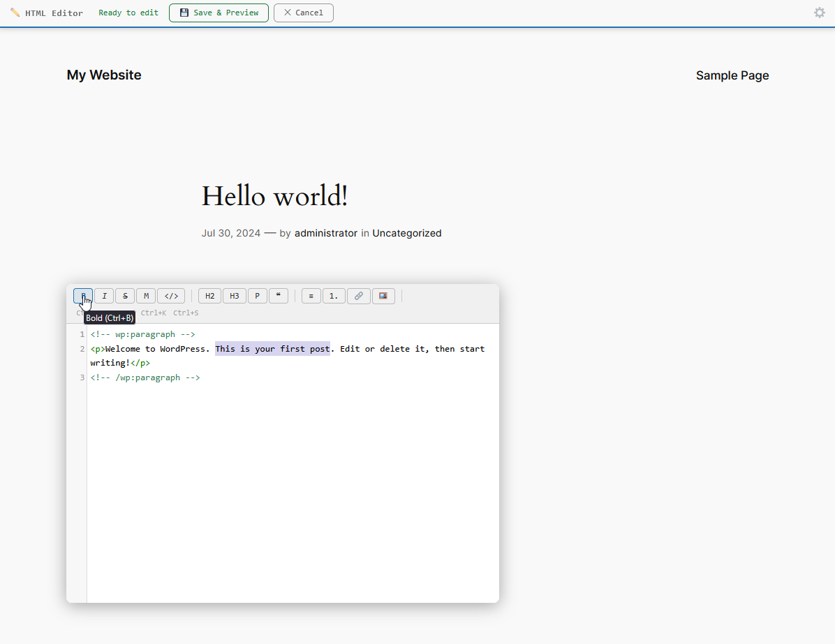This screenshot has width=835, height=644.
Task: Open the Uncategorized category
Action: 407,233
